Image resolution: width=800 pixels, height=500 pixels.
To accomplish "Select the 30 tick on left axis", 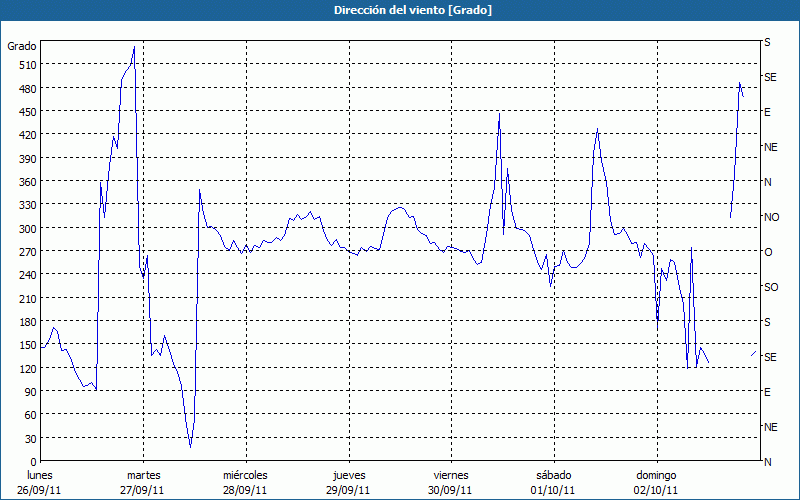I will [x=28, y=438].
